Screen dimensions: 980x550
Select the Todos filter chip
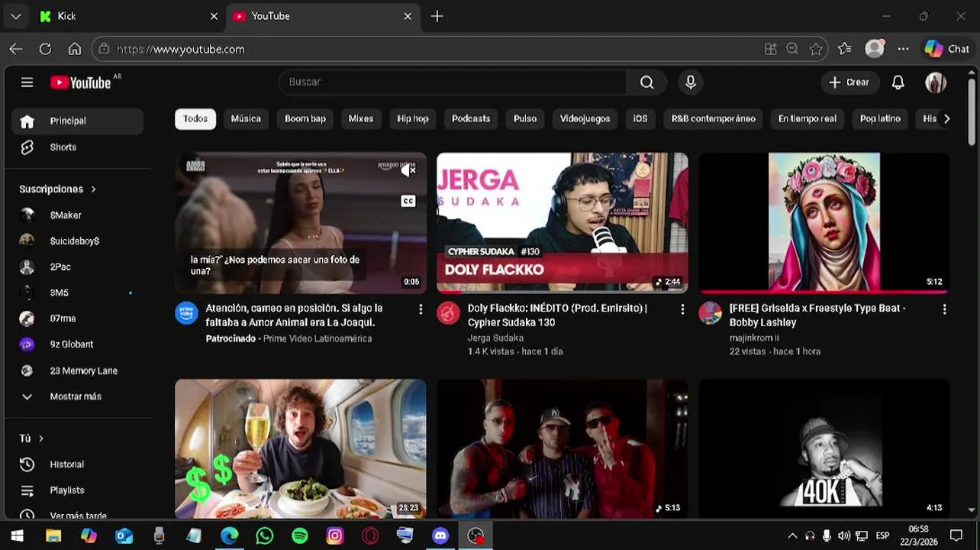[195, 119]
